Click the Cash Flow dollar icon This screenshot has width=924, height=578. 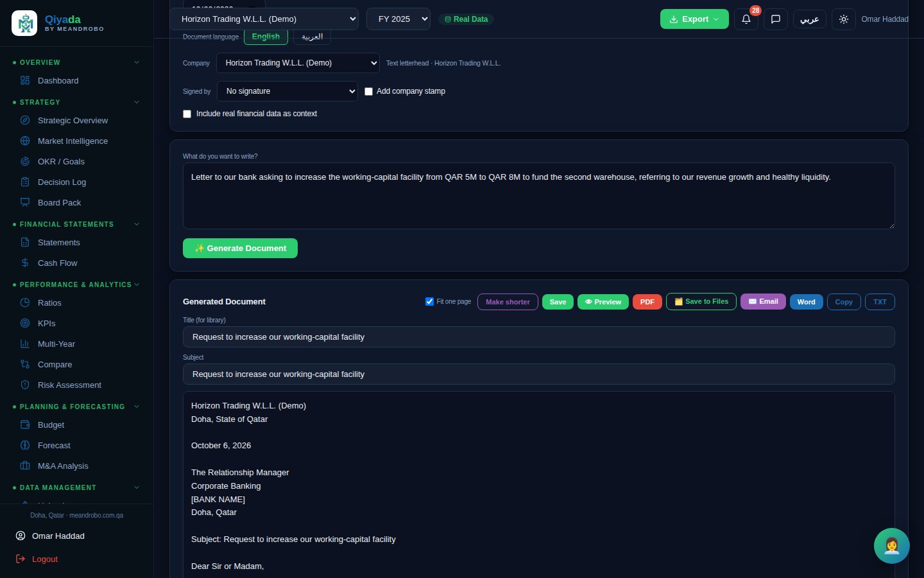click(25, 263)
